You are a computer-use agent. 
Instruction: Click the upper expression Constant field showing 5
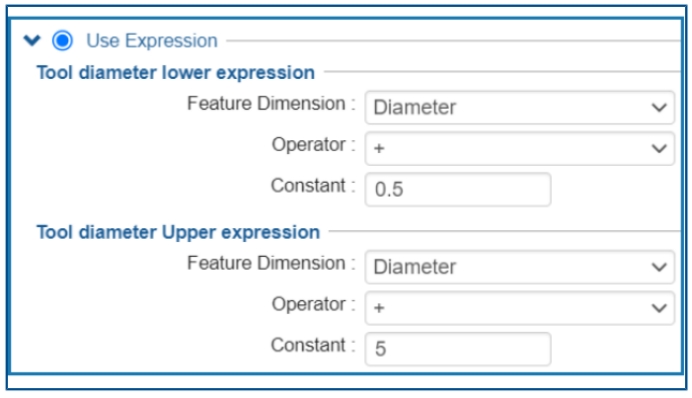458,349
